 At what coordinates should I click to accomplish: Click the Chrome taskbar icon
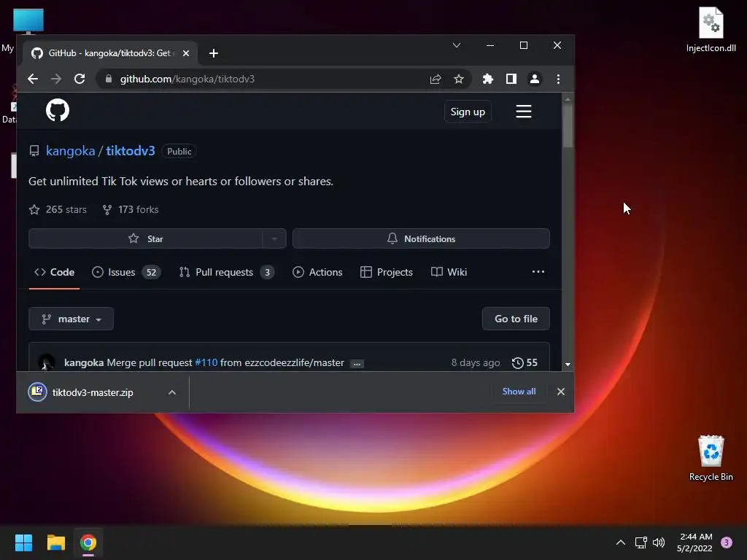coord(88,542)
